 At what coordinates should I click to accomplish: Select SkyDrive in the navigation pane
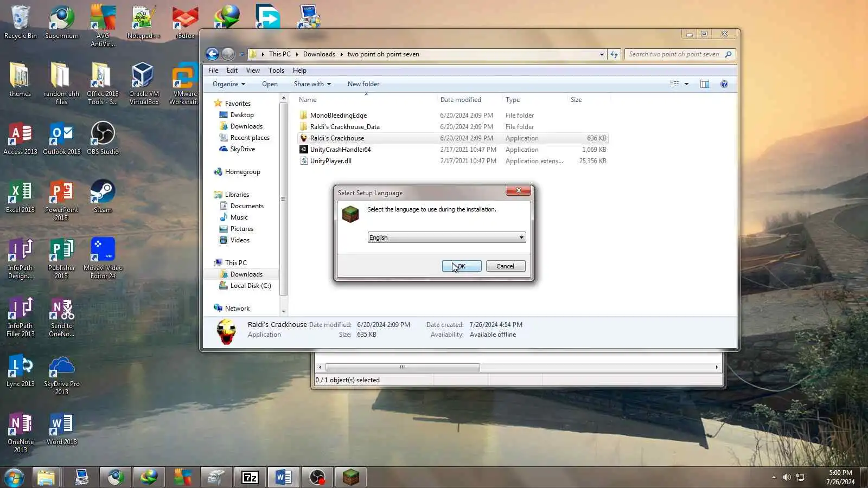click(242, 149)
